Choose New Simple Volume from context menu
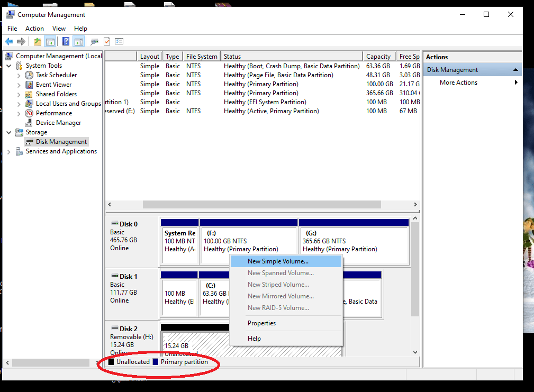Screen dimensions: 534x392 coord(278,261)
